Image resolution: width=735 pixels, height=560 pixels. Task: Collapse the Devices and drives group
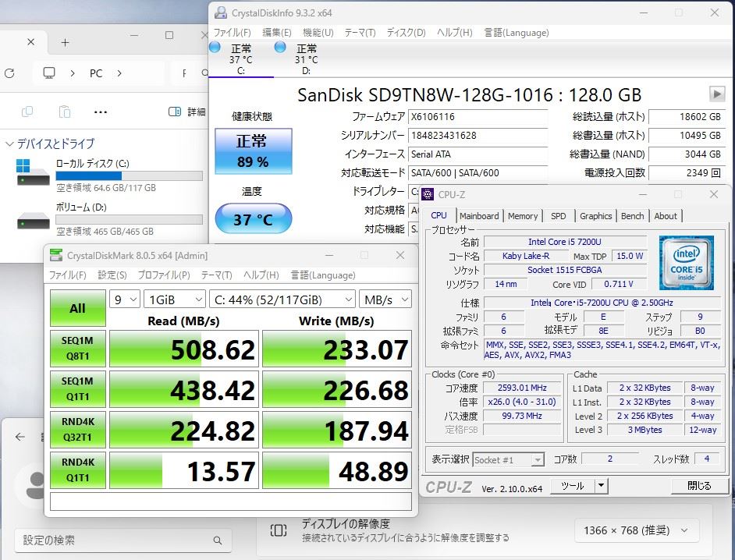pyautogui.click(x=9, y=144)
